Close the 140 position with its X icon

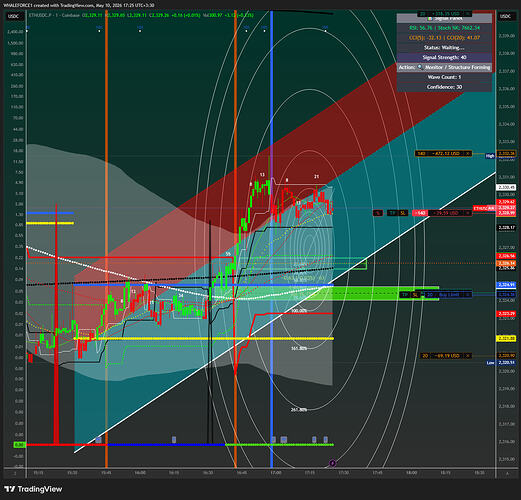468,213
